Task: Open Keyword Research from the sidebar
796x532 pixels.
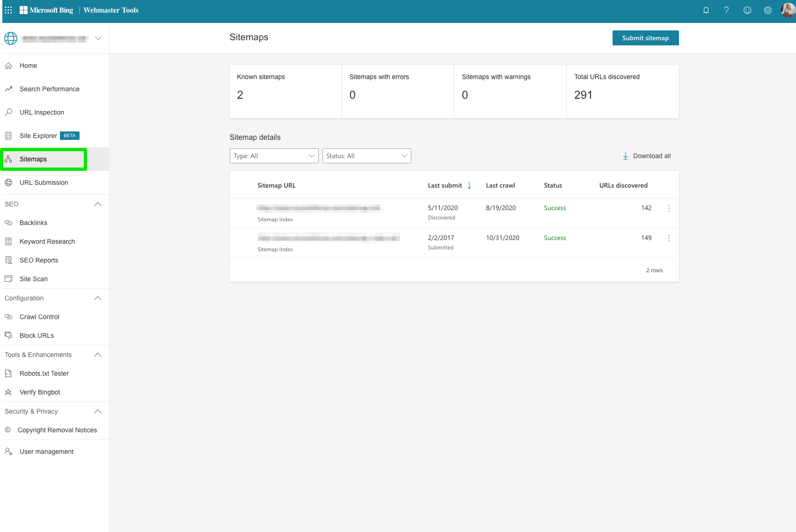Action: point(47,241)
